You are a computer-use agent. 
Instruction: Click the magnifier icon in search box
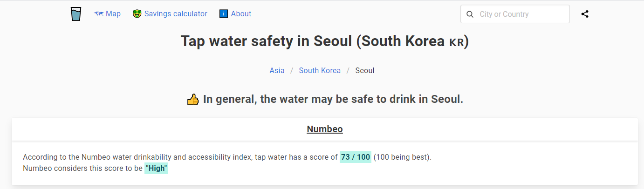470,14
